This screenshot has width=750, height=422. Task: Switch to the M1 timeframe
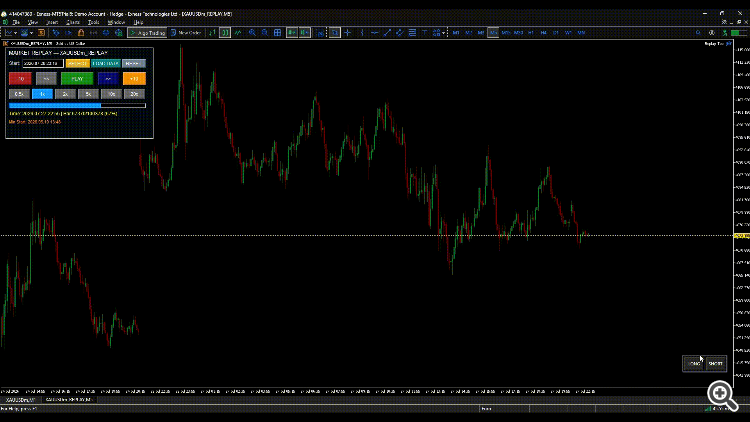pos(456,33)
